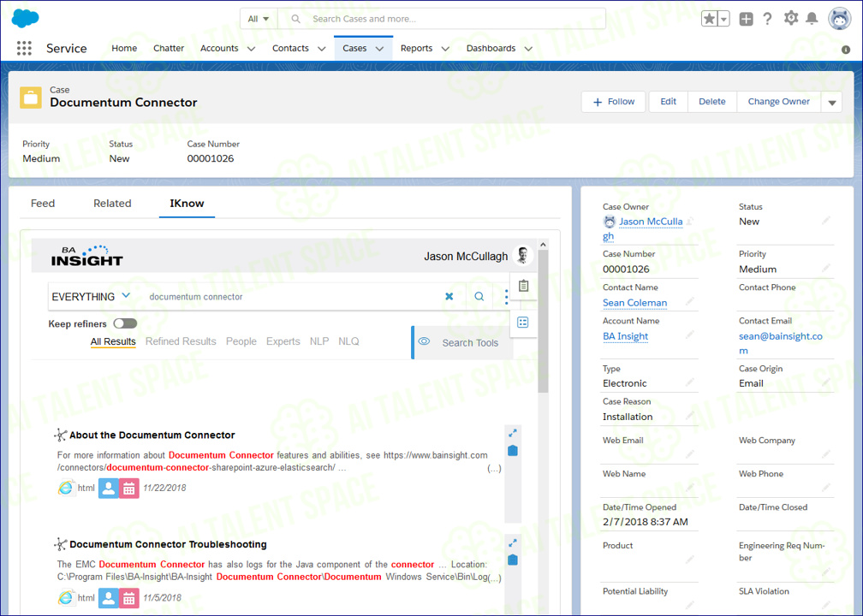Toggle the Keep refiners switch
Image resolution: width=863 pixels, height=616 pixels.
click(x=125, y=323)
